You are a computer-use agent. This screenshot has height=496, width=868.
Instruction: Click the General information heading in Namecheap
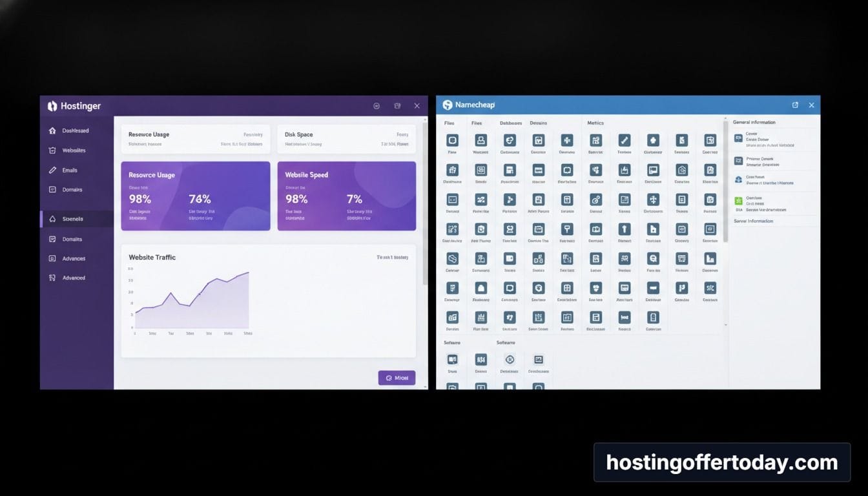click(x=754, y=122)
